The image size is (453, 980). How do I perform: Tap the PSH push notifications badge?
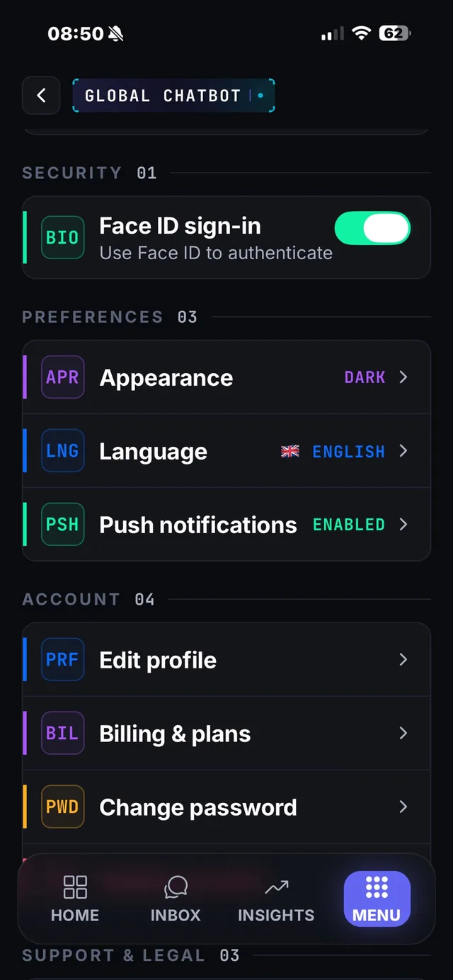pyautogui.click(x=62, y=525)
